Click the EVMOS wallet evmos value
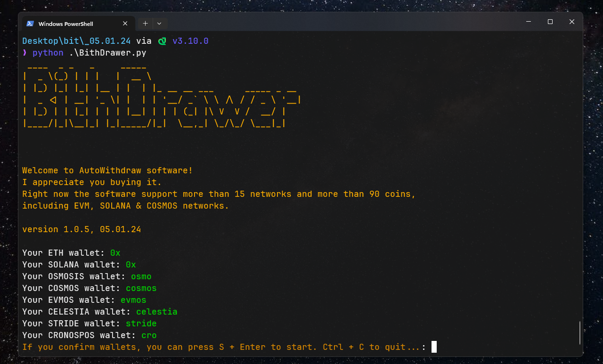This screenshot has height=364, width=603. click(x=133, y=300)
